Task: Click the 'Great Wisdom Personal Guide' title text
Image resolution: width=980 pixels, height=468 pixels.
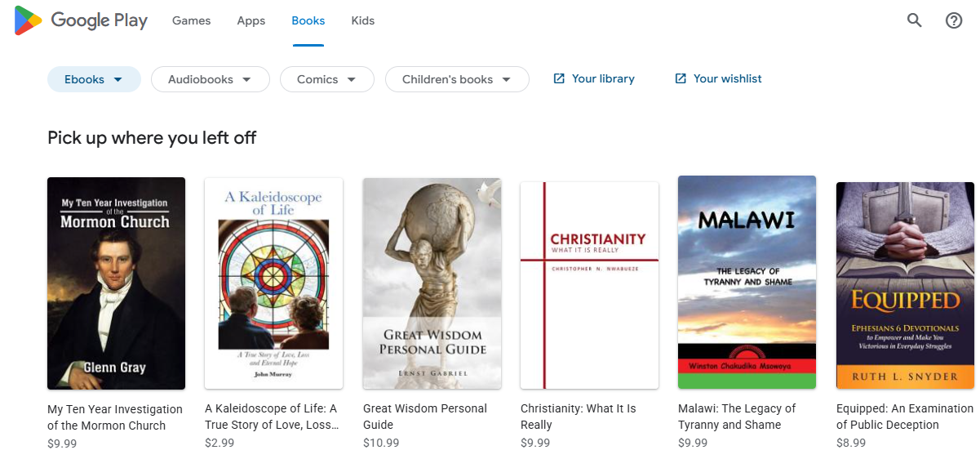Action: (425, 417)
